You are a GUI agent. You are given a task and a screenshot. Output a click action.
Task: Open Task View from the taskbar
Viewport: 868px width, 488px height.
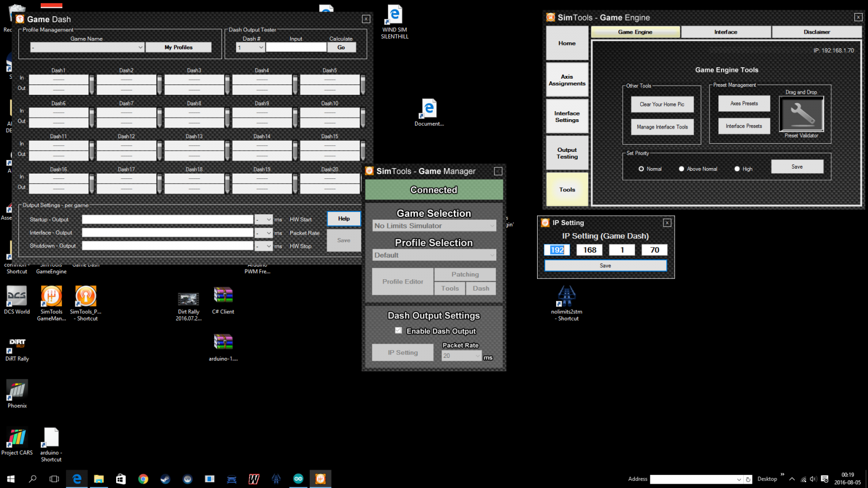point(54,479)
